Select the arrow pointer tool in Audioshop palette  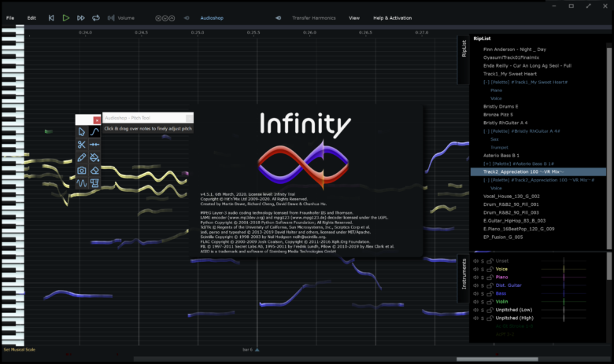[x=81, y=132]
